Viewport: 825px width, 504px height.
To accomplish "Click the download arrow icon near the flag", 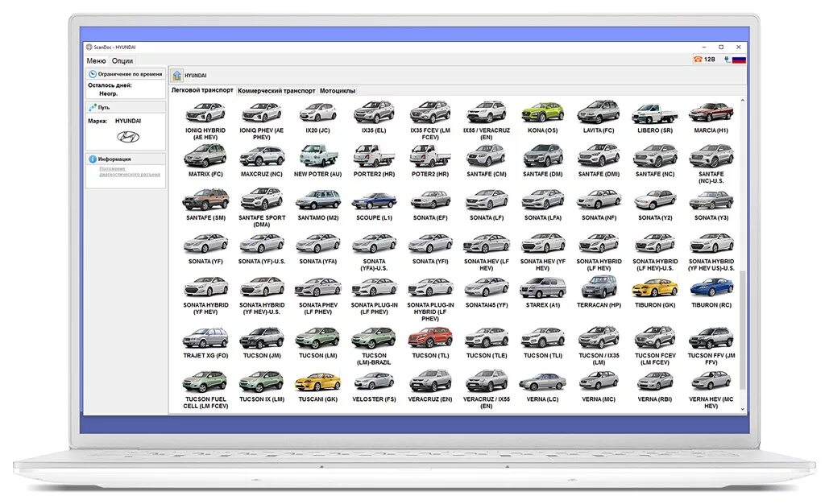I will point(728,60).
